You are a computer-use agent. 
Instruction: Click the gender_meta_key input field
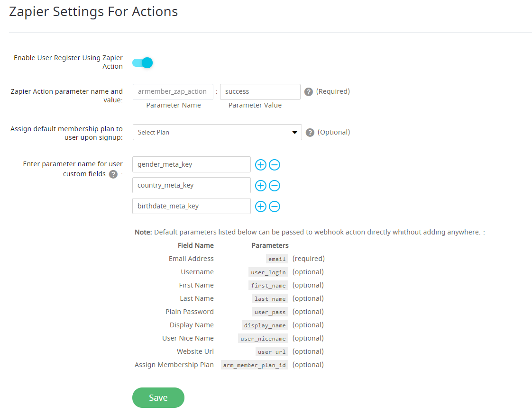(192, 164)
